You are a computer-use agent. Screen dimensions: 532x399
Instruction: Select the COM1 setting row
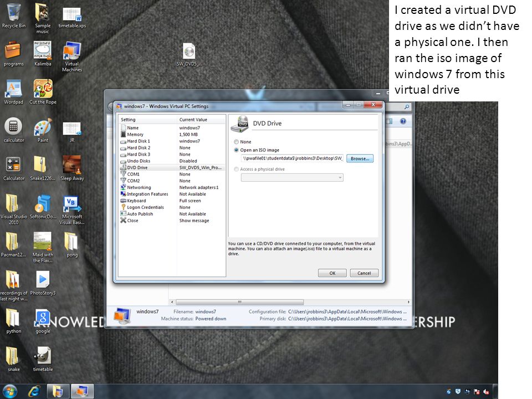pos(172,174)
